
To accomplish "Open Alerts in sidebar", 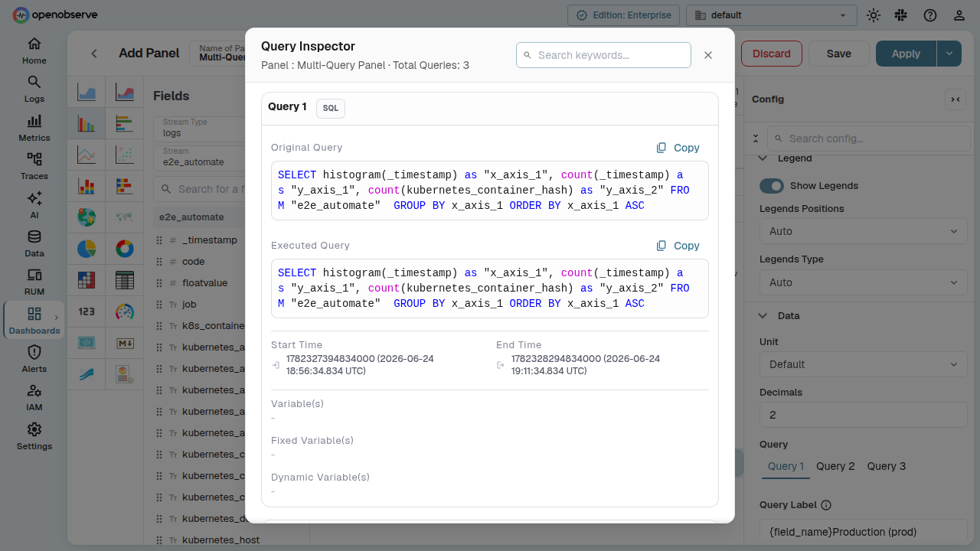I will pos(34,359).
